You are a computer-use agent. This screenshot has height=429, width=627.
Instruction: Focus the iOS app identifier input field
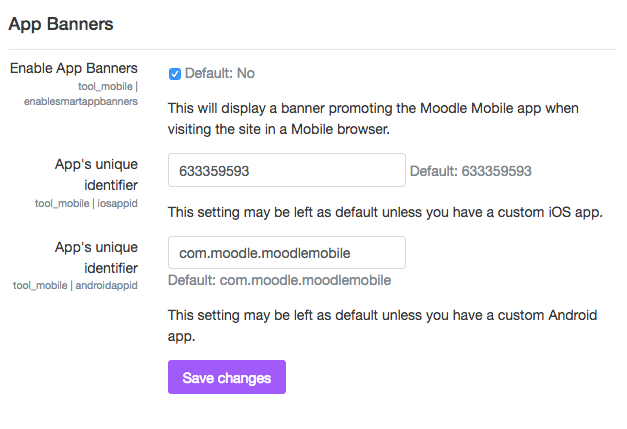287,170
